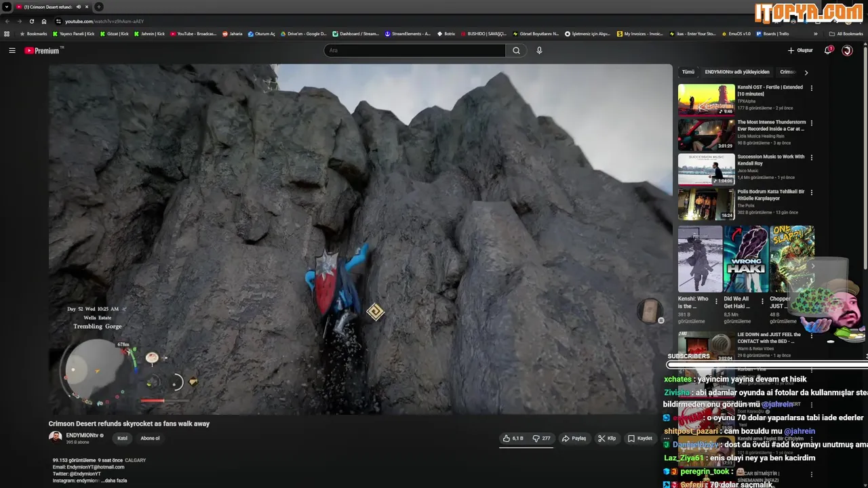
Task: Go to YouTube Premium home logo
Action: point(42,51)
